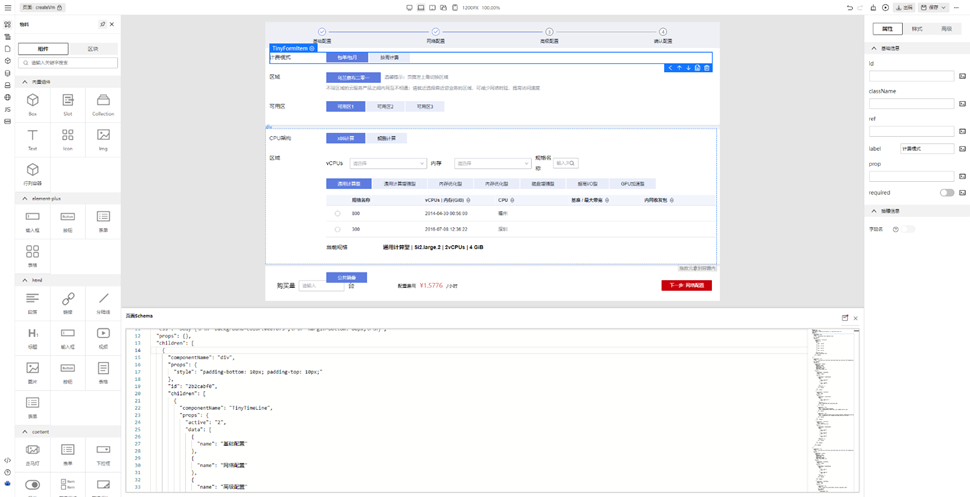The image size is (970, 497).
Task: Bind variable for the className property
Action: pyautogui.click(x=962, y=103)
